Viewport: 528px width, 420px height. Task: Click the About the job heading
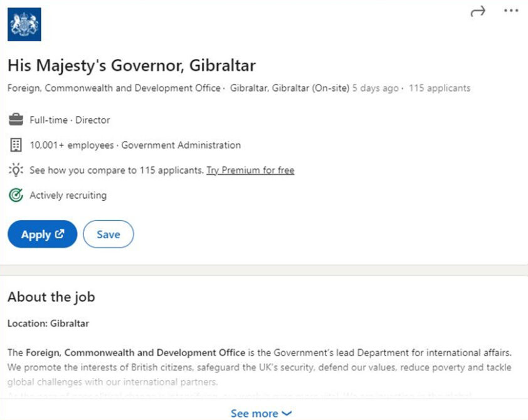(51, 297)
